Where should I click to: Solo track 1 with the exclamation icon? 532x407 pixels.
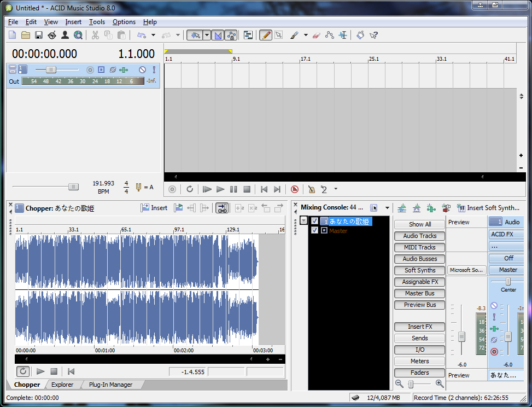tap(154, 69)
